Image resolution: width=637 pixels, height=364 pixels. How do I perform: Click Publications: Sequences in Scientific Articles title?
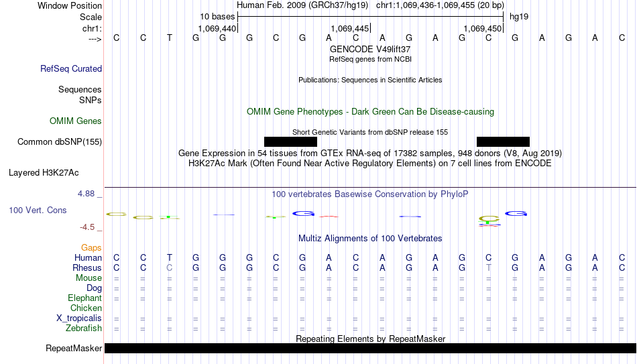tap(370, 80)
